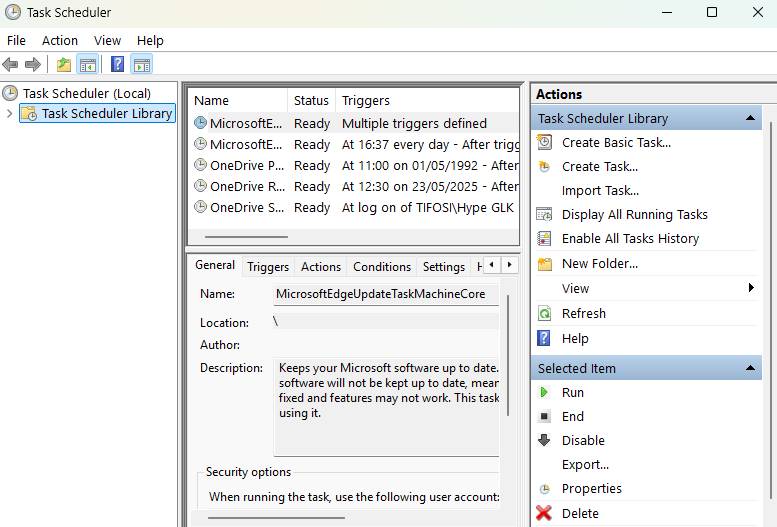
Task: Click the Actions pane vertical scrollbar
Action: coord(771,311)
